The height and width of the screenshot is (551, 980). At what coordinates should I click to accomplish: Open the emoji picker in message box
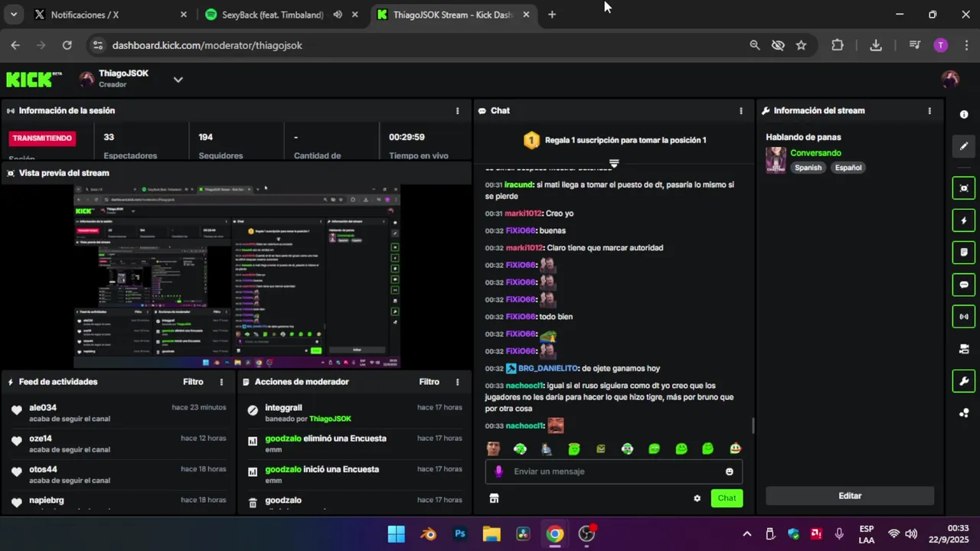729,471
